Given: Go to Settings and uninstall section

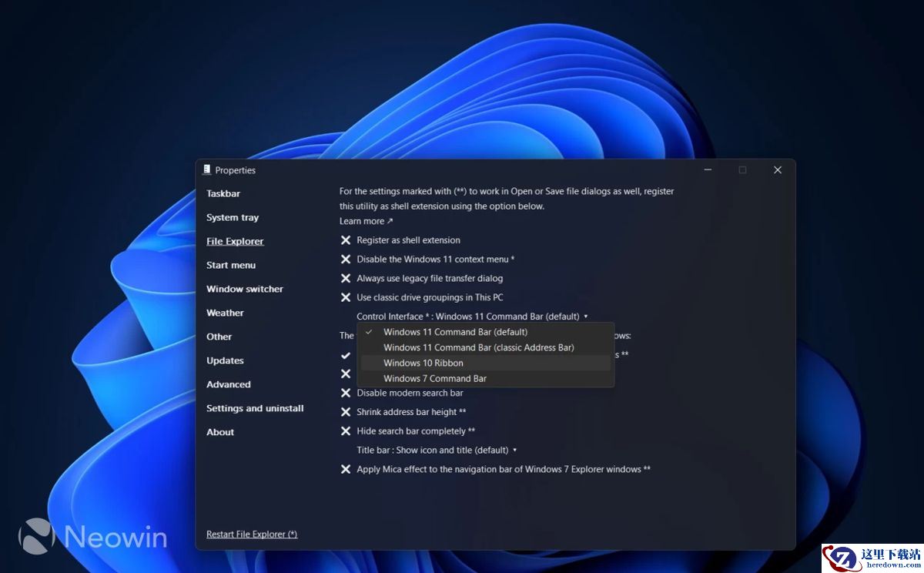Looking at the screenshot, I should [255, 408].
